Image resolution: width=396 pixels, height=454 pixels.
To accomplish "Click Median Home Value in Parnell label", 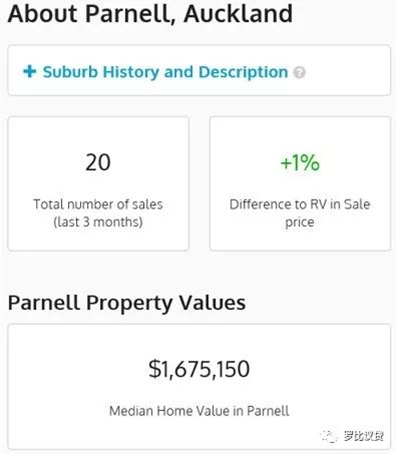I will 199,411.
